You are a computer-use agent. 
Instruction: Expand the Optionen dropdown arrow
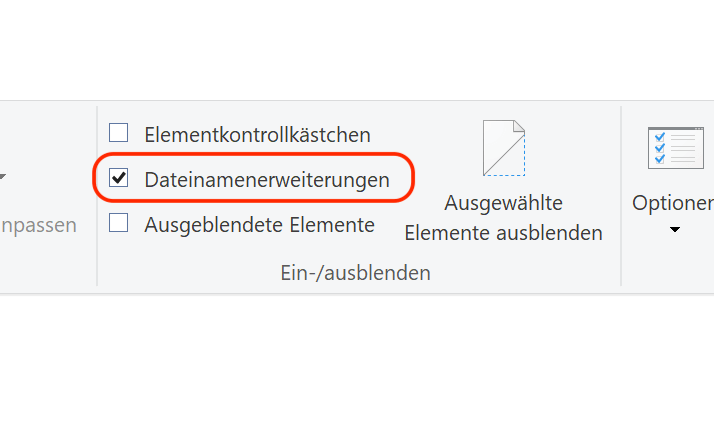[x=675, y=229]
